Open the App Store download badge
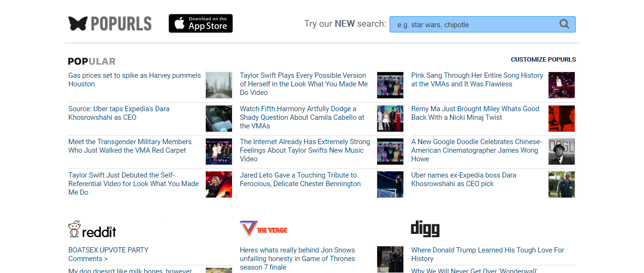The width and height of the screenshot is (644, 273). pyautogui.click(x=201, y=23)
